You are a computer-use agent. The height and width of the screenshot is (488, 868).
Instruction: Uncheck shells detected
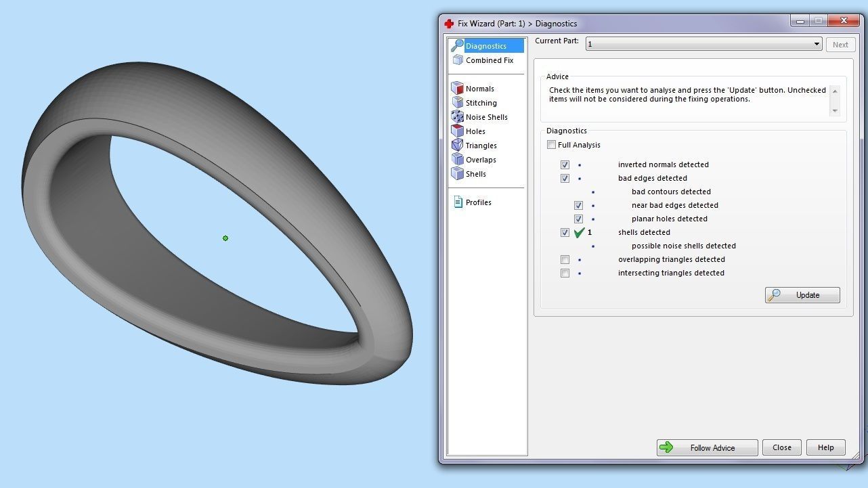(565, 232)
